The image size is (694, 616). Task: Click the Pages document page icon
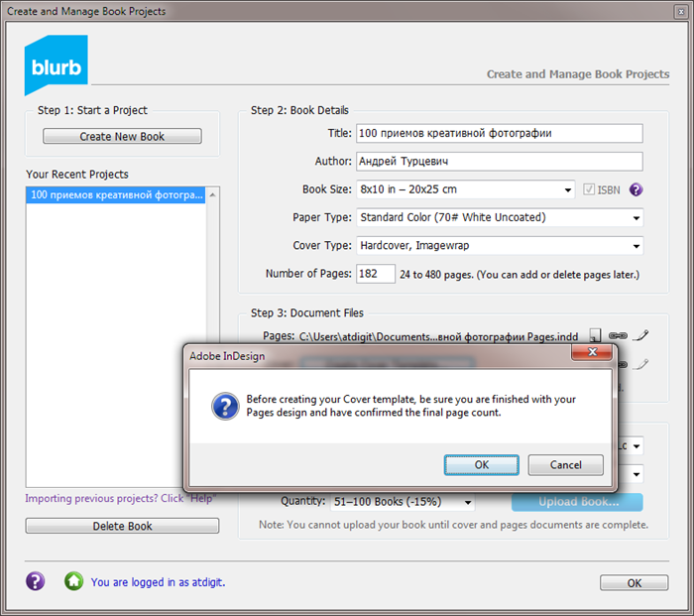pos(595,335)
